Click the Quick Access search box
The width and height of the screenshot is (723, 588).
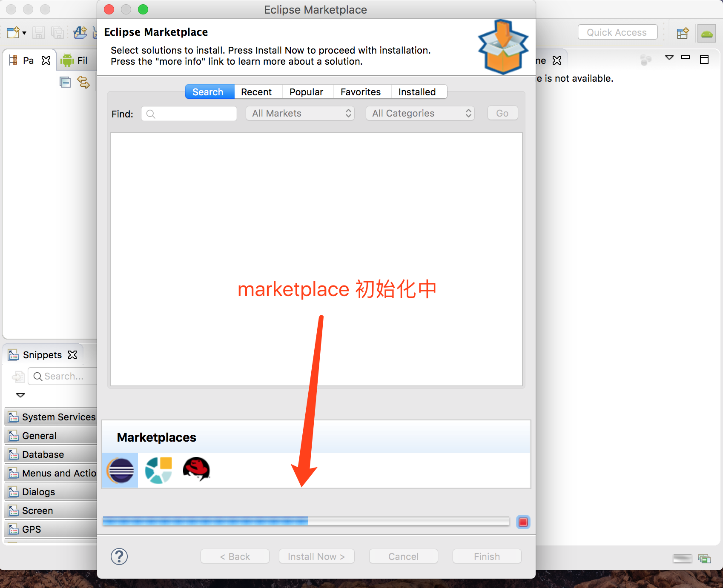[617, 32]
